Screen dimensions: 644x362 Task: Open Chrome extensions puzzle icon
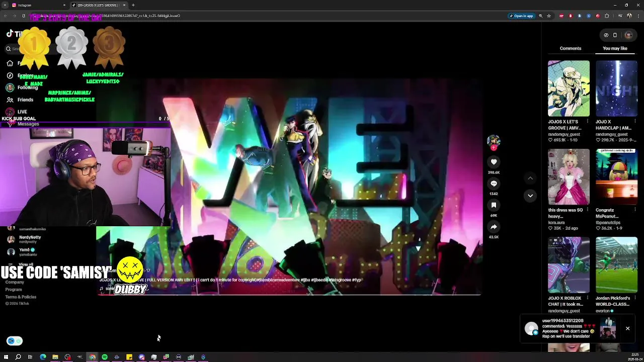coord(607,16)
